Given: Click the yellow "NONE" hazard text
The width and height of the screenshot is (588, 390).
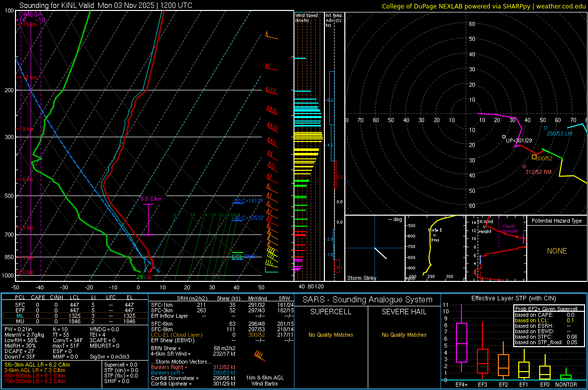Looking at the screenshot, I should (x=557, y=251).
